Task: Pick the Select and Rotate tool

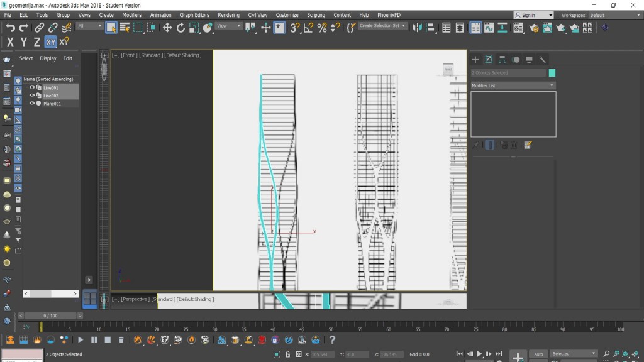Action: 180,28
